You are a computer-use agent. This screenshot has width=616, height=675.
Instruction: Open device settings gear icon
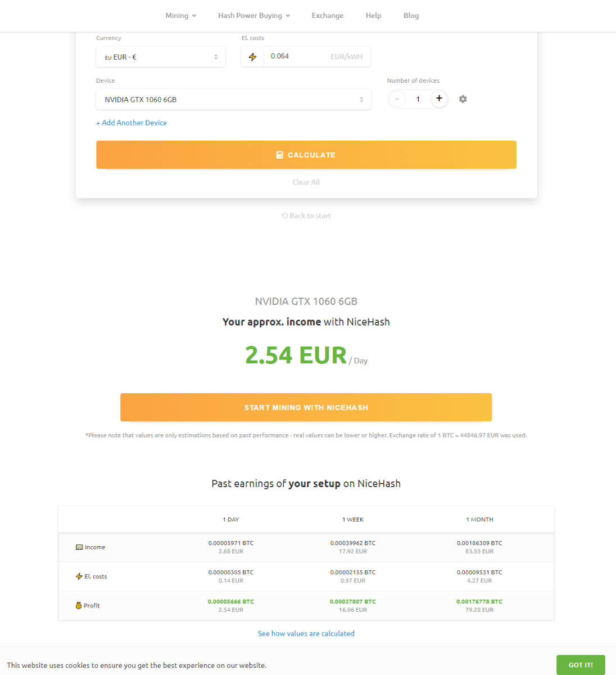click(463, 99)
